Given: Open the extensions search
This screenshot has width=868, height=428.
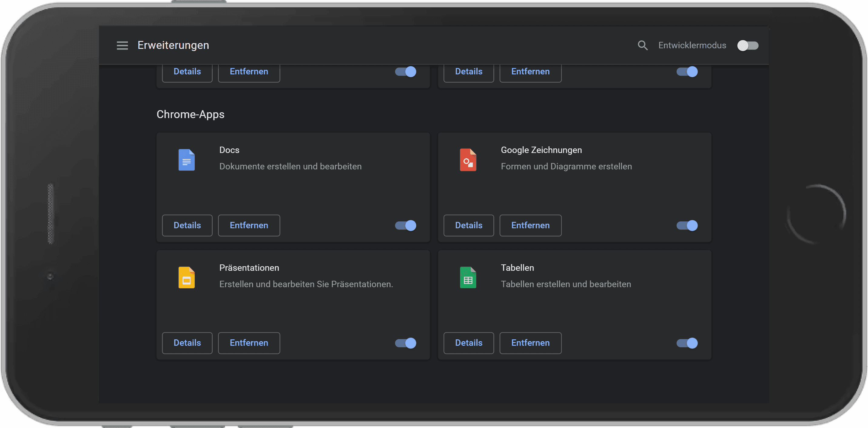Looking at the screenshot, I should pyautogui.click(x=643, y=45).
